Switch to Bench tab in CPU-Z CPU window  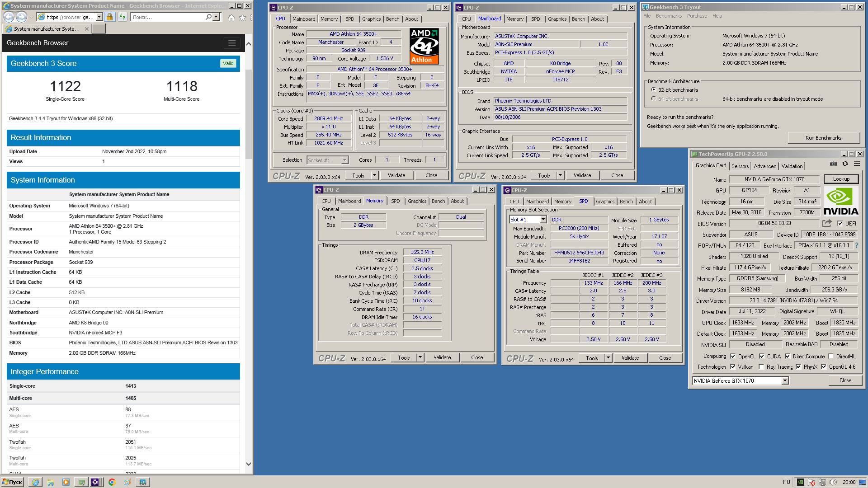click(392, 19)
